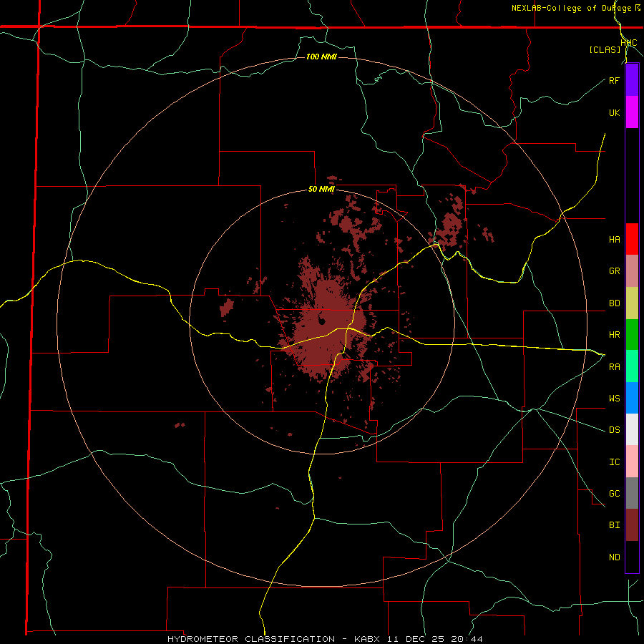Viewport: 644px width, 644px height.
Task: Click the 'ND' legend label
Action: [614, 557]
